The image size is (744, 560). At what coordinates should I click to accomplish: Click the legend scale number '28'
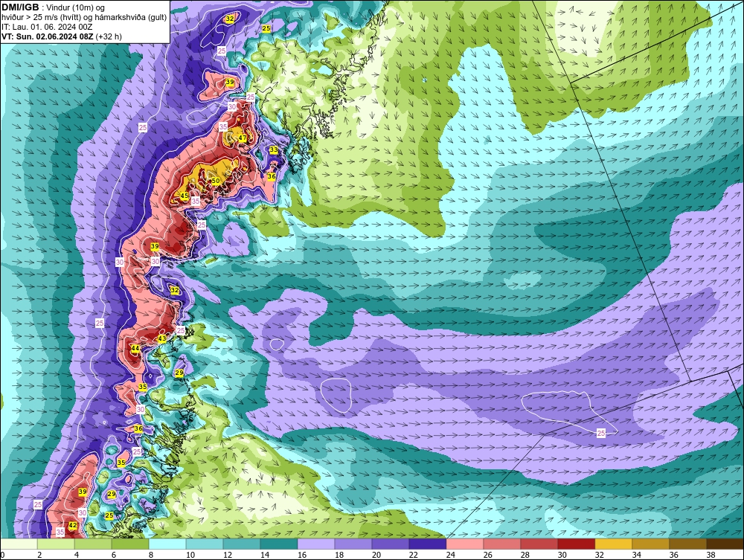(525, 556)
